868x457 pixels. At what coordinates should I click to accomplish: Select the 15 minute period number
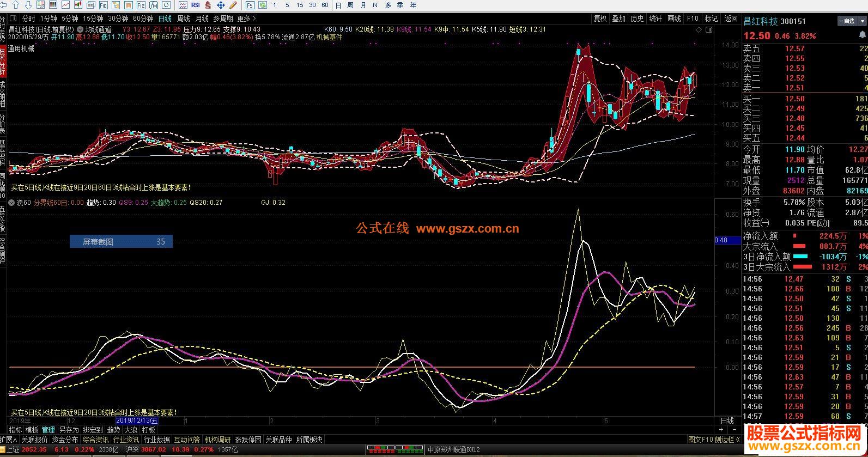300,5
